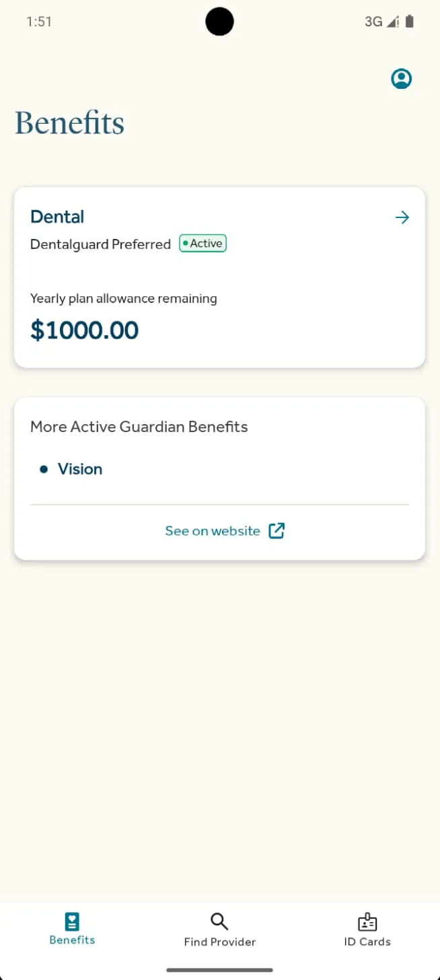Tap the arrow on the Dental card
Image resolution: width=440 pixels, height=980 pixels.
(402, 217)
